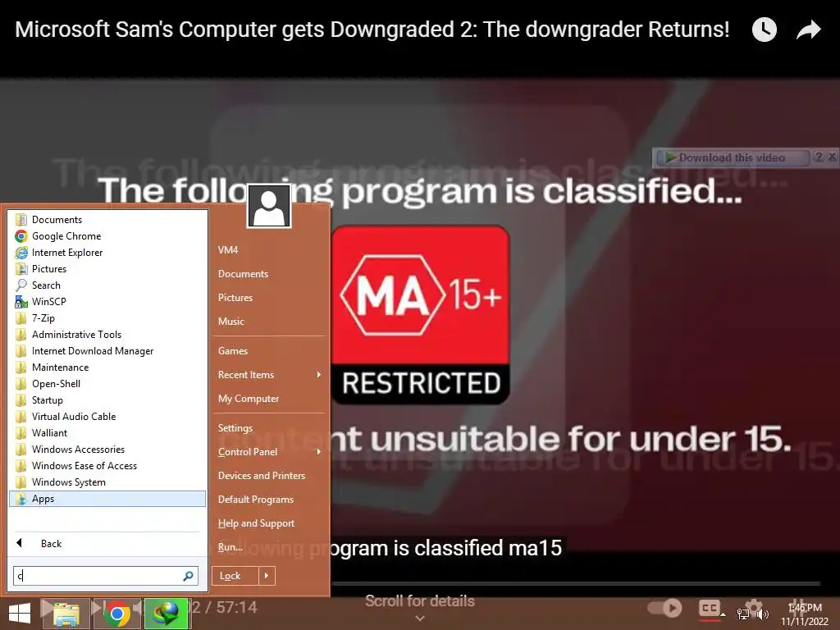Open Pictures entry in programs list
Viewport: 840px width, 630px height.
click(x=107, y=269)
